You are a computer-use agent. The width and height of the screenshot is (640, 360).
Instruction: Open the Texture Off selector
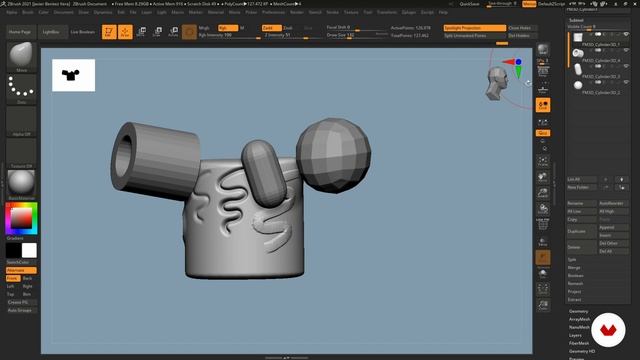tap(21, 153)
